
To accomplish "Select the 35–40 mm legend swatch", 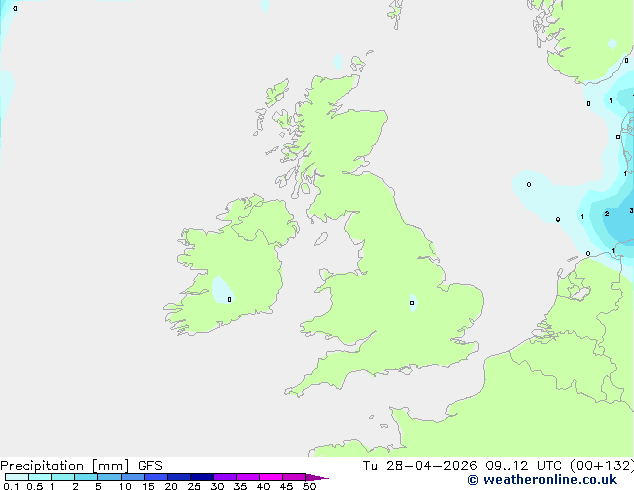I will coord(247,477).
